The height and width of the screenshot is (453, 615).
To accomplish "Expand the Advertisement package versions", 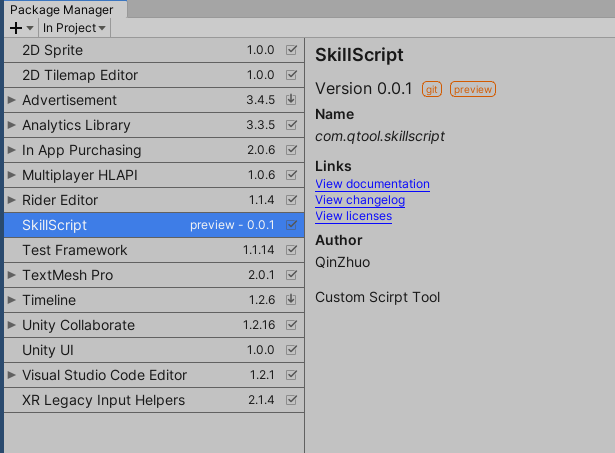I will point(12,100).
